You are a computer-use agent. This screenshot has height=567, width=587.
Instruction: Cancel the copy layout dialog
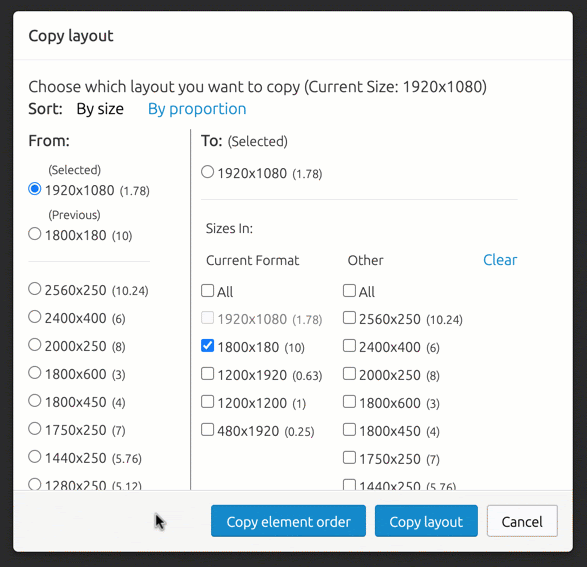[522, 521]
